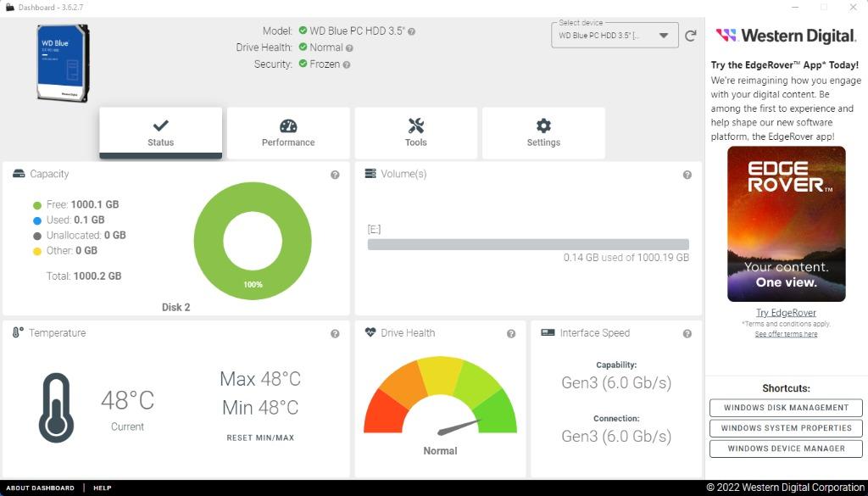This screenshot has width=868, height=496.
Task: Click the help icon next to Security Frozen
Action: point(347,64)
